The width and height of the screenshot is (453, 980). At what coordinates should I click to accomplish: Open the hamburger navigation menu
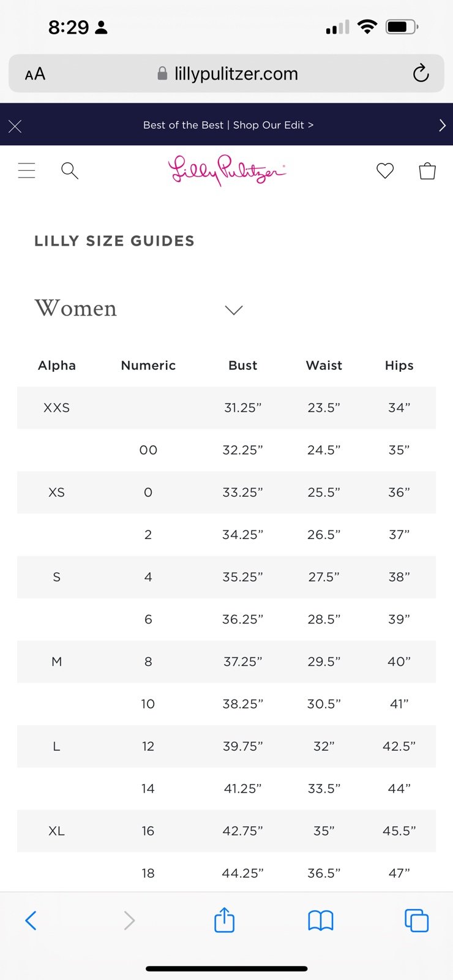click(26, 170)
